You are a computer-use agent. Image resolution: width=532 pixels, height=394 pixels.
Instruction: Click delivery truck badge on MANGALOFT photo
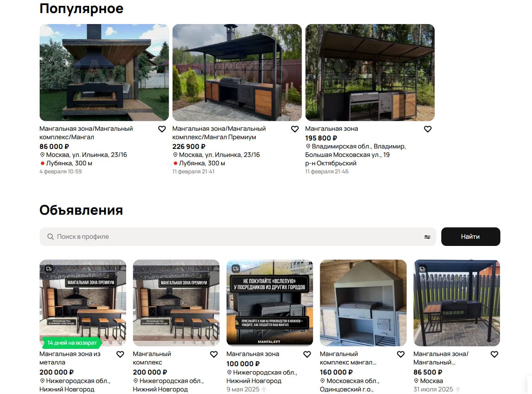coord(422,268)
